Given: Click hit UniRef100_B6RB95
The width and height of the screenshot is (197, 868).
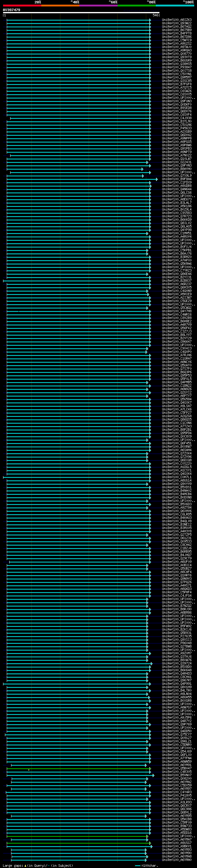Looking at the screenshot, I should tap(176, 551).
